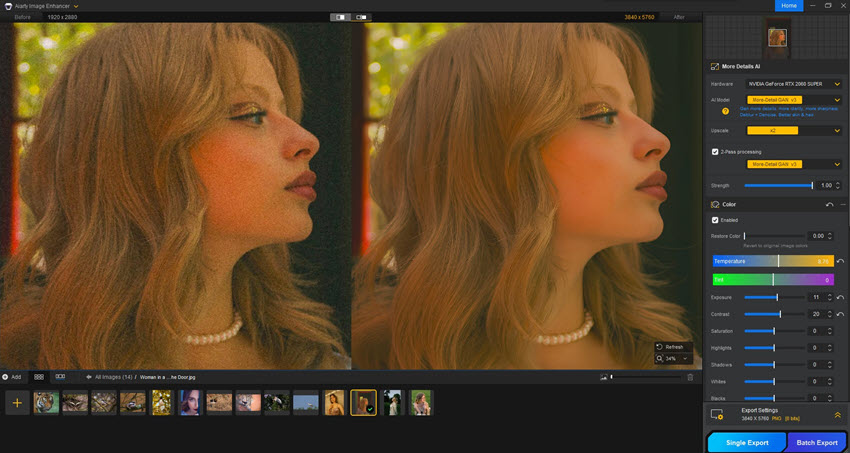Click the Export Settings monitor gear icon
The height and width of the screenshot is (453, 850).
point(717,415)
